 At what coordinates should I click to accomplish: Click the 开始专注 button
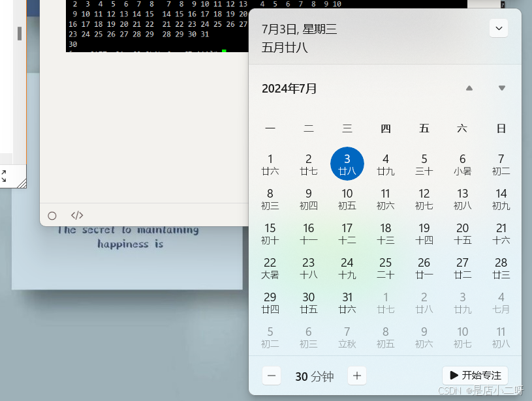(x=475, y=376)
